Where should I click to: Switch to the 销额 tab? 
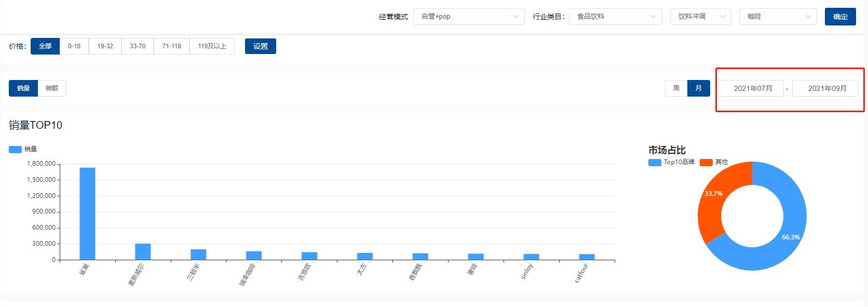(52, 88)
